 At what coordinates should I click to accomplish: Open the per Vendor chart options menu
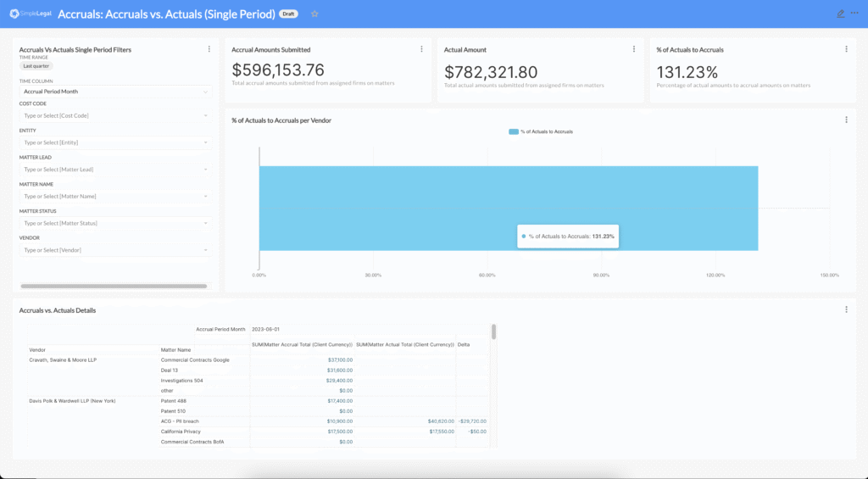pos(846,120)
